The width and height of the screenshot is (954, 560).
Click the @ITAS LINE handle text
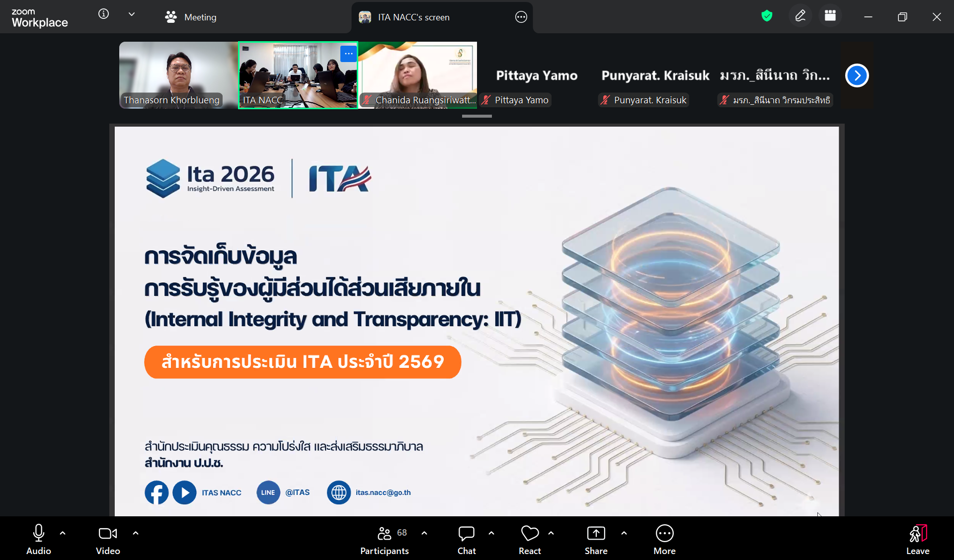coord(297,492)
